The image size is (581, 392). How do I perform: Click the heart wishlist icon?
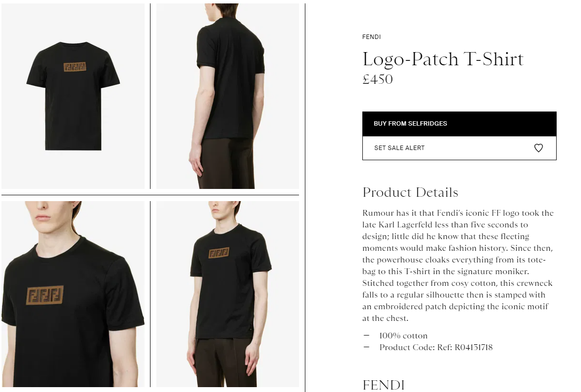pos(539,148)
